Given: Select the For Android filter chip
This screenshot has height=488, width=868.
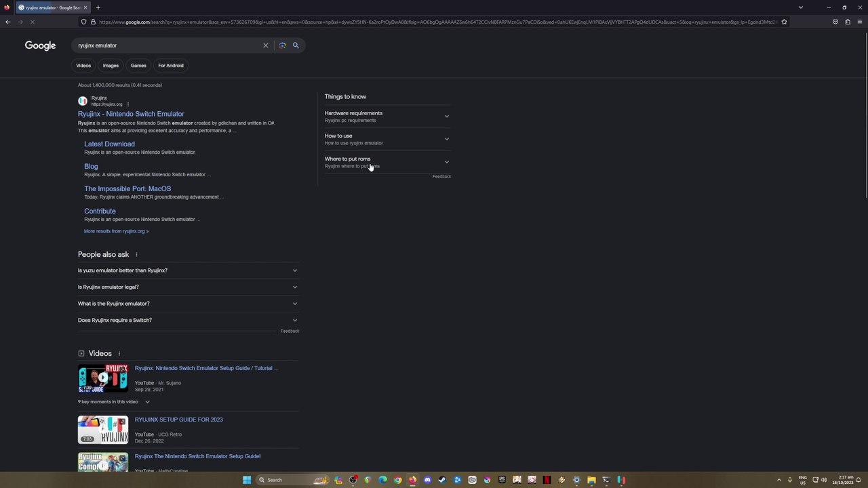Looking at the screenshot, I should pos(171,66).
